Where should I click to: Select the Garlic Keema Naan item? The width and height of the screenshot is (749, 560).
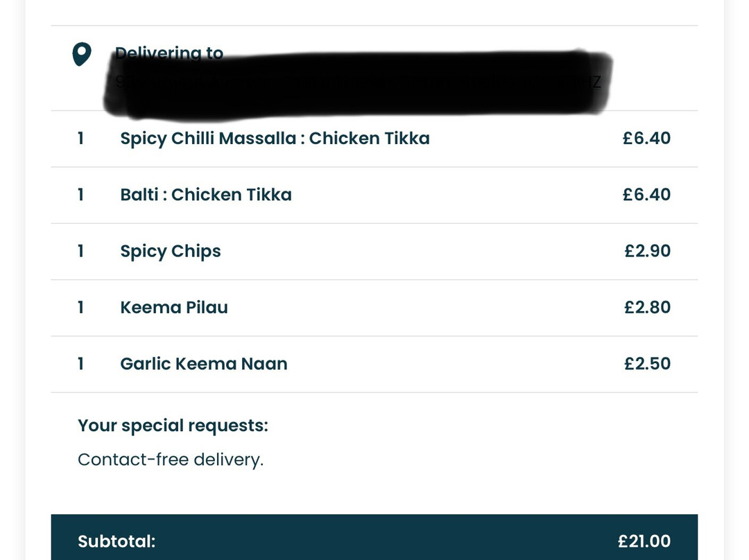[203, 364]
